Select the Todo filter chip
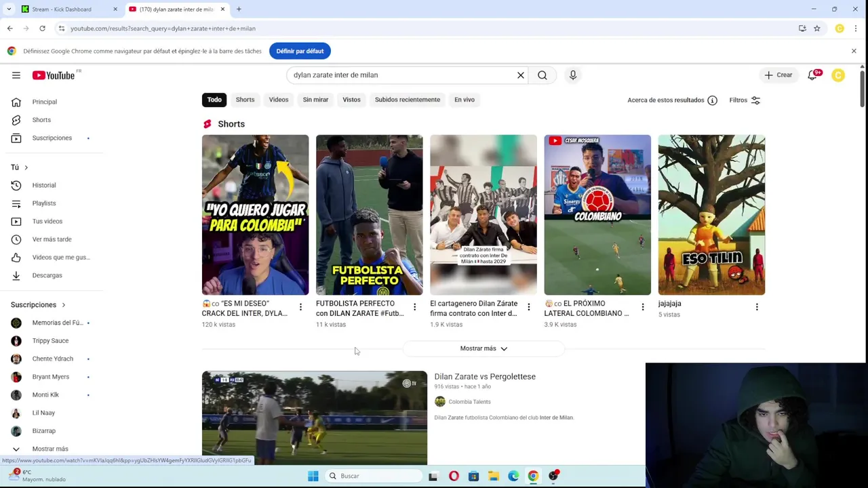Screen dimensions: 868x488 [x=214, y=100]
